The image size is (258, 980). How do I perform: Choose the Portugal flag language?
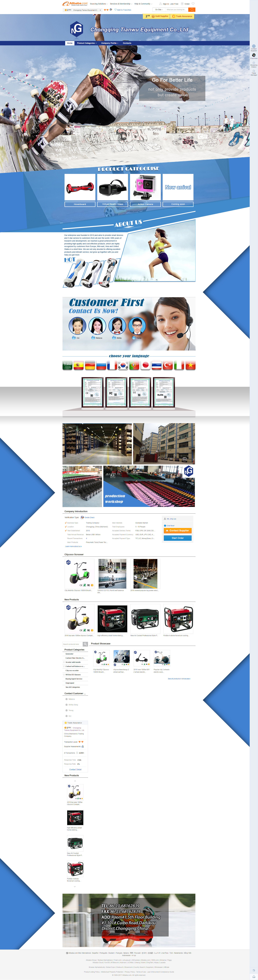tap(134, 365)
